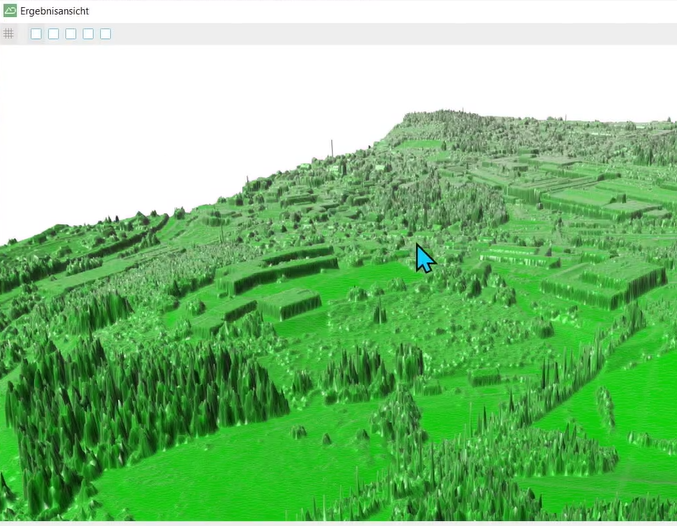Toggle the grid icon in the toolbar
The height and width of the screenshot is (526, 677).
coord(8,34)
